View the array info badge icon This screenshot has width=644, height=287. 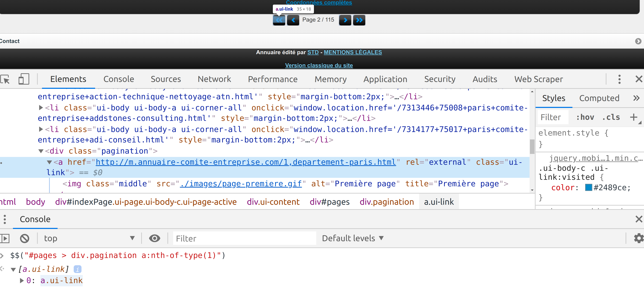pyautogui.click(x=77, y=269)
